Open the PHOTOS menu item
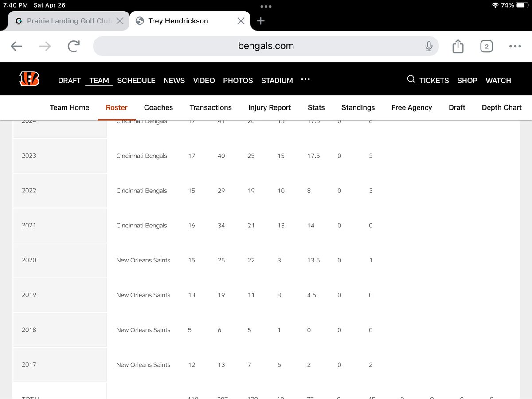Screen dimensions: 532x399 pos(238,81)
